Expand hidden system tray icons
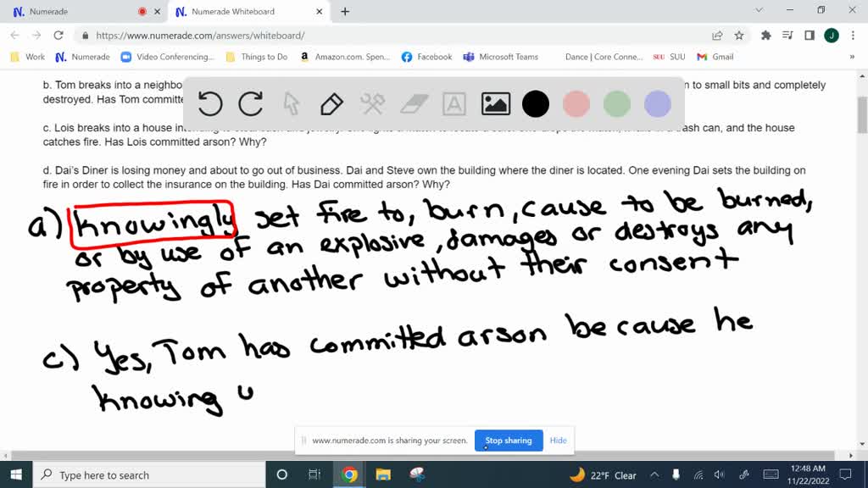Image resolution: width=868 pixels, height=488 pixels. (x=654, y=475)
